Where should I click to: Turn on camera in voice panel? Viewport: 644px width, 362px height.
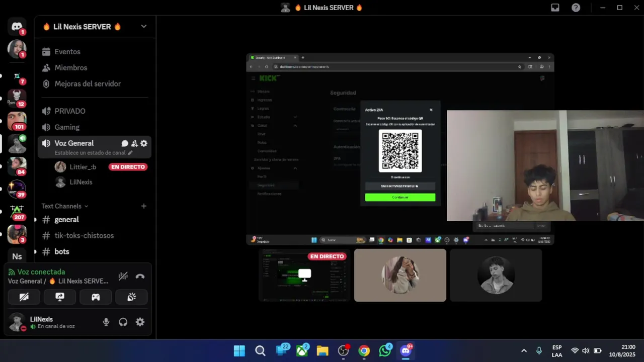[x=24, y=297]
